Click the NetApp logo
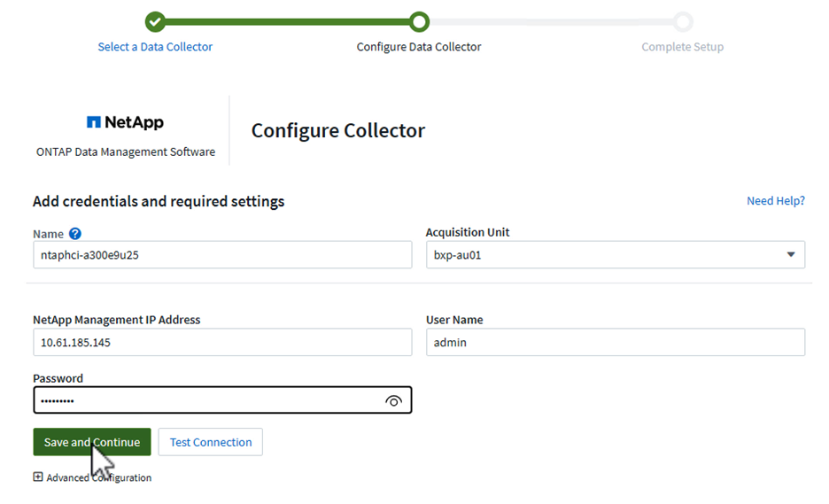Screen dimensions: 829x504 tap(125, 122)
